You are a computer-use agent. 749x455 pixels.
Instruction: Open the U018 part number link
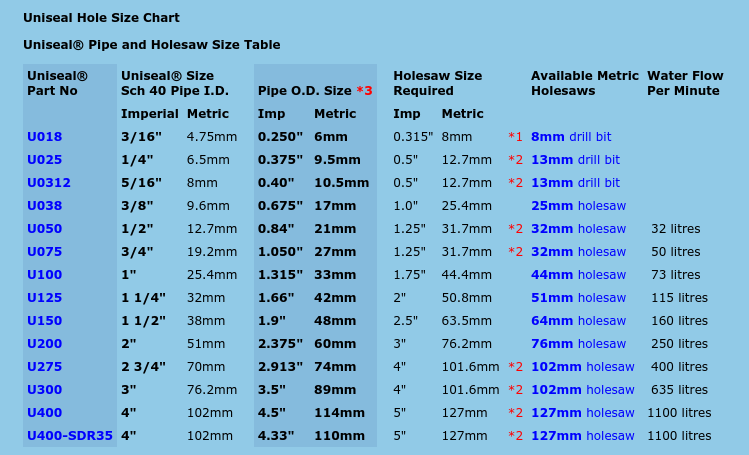pos(44,137)
